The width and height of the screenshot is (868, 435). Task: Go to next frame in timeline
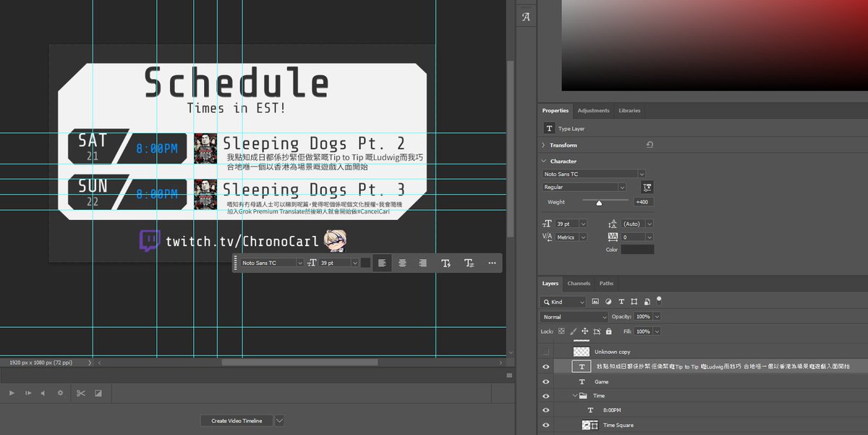point(28,393)
